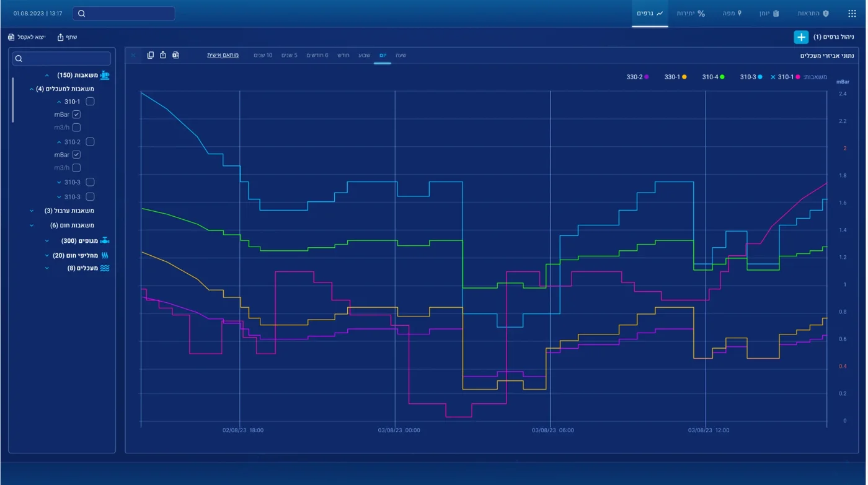
Task: Click the נתוני אביזרי מעכלים chart title
Action: 826,56
